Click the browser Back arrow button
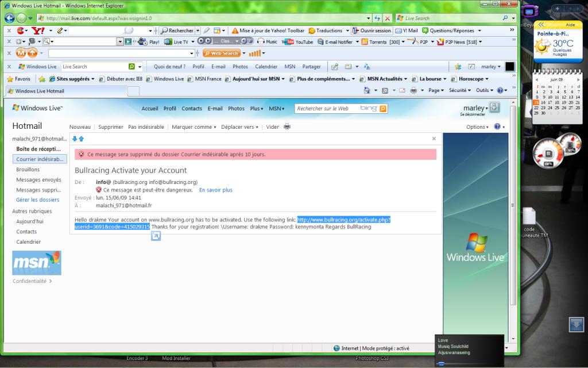The width and height of the screenshot is (588, 368). pyautogui.click(x=9, y=18)
